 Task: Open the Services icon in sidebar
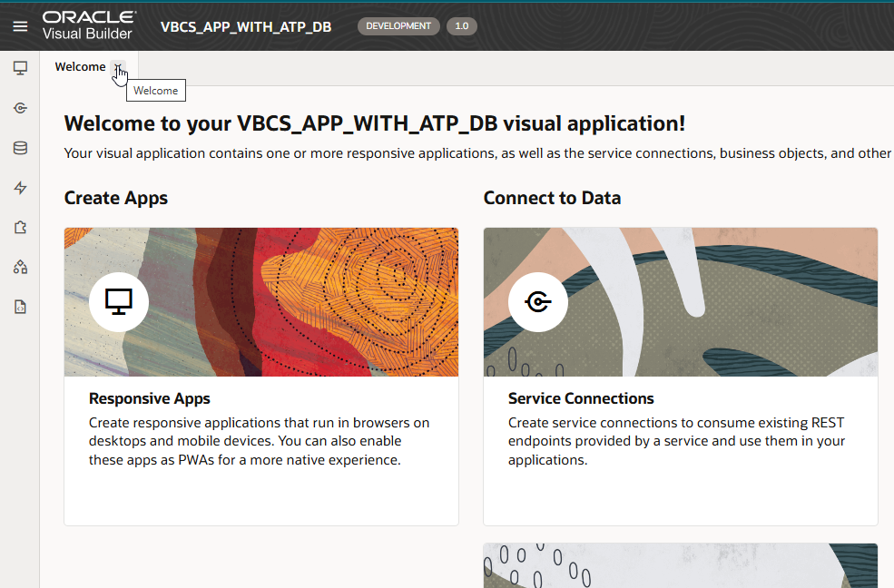(x=20, y=108)
